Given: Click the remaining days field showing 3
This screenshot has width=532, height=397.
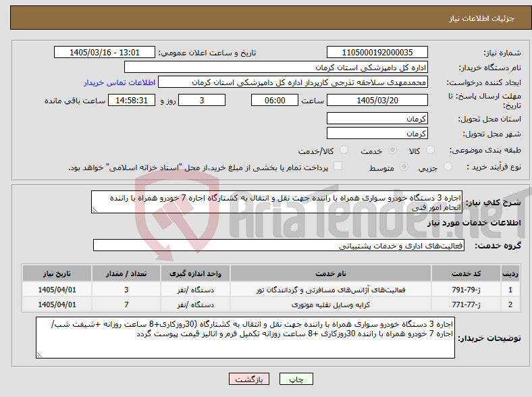Looking at the screenshot, I should [x=202, y=100].
